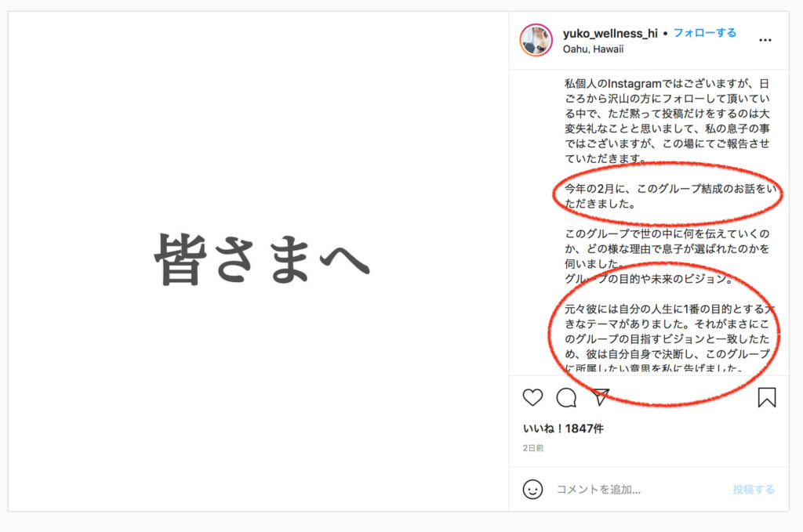The image size is (803, 532).
Task: Click the circled paragraph starting 元々彼には
Action: click(x=670, y=338)
